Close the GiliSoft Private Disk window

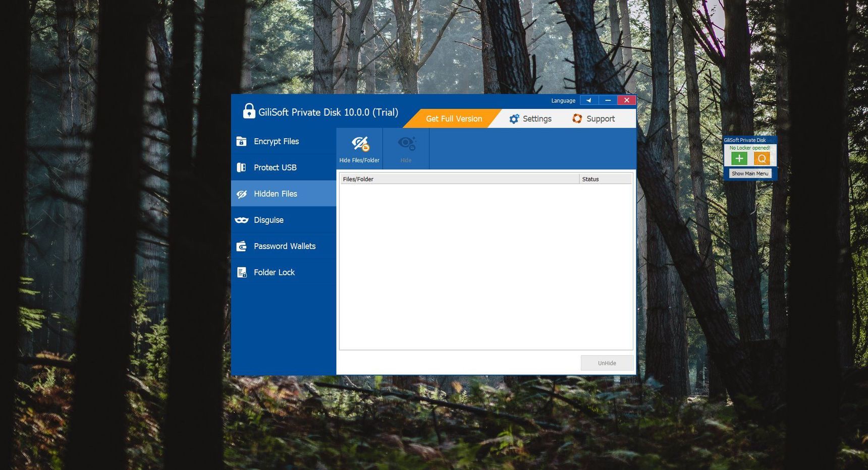[627, 100]
